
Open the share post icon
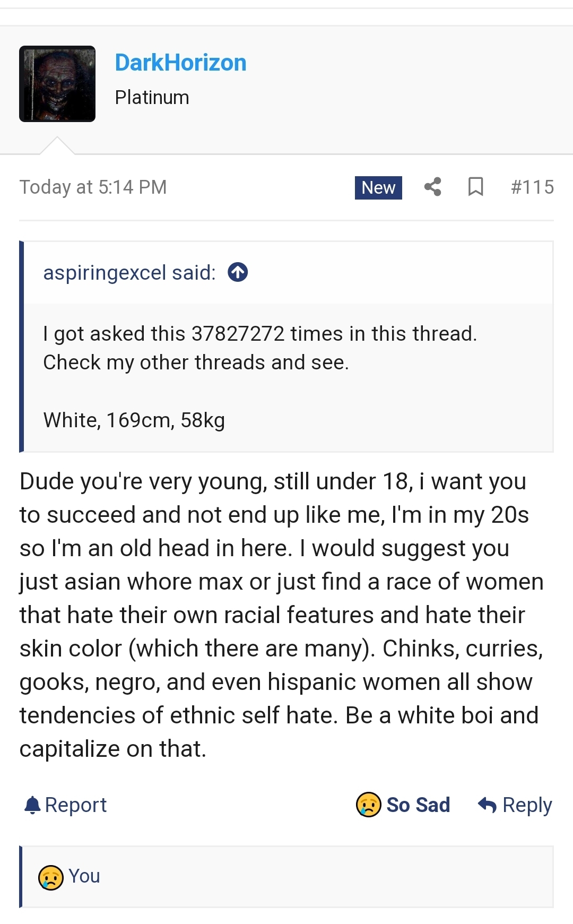tap(433, 187)
